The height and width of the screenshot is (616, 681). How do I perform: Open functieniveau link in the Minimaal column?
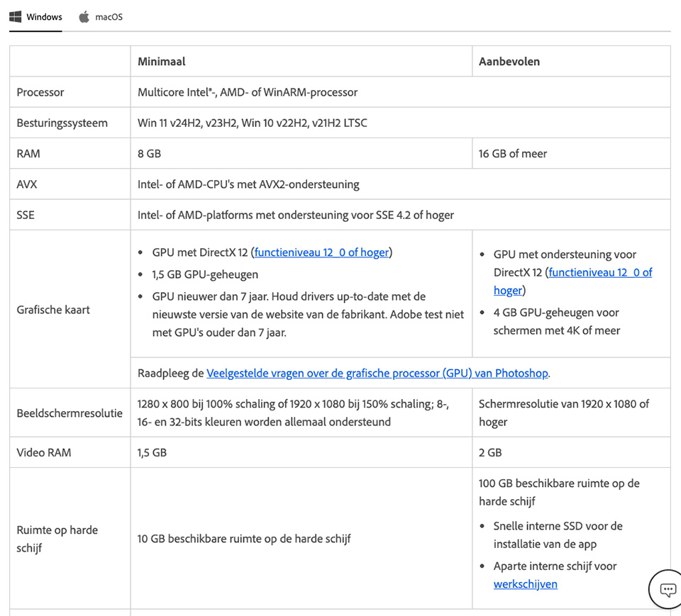(x=323, y=252)
